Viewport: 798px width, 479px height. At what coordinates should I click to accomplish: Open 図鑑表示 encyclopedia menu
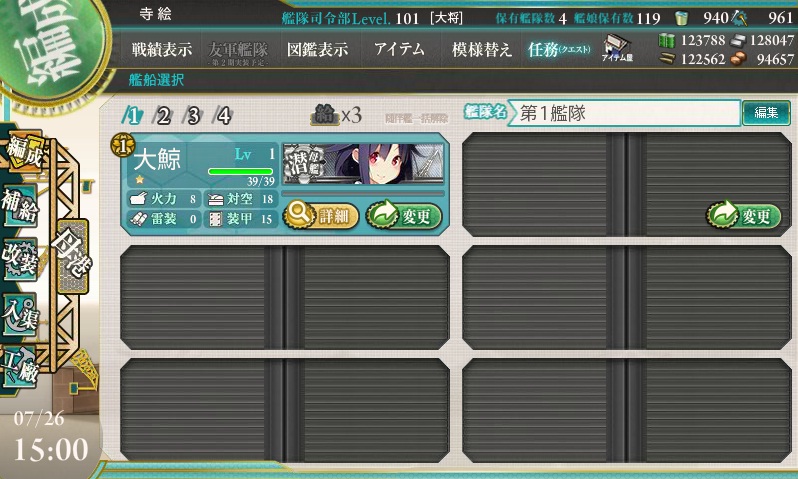(x=318, y=50)
